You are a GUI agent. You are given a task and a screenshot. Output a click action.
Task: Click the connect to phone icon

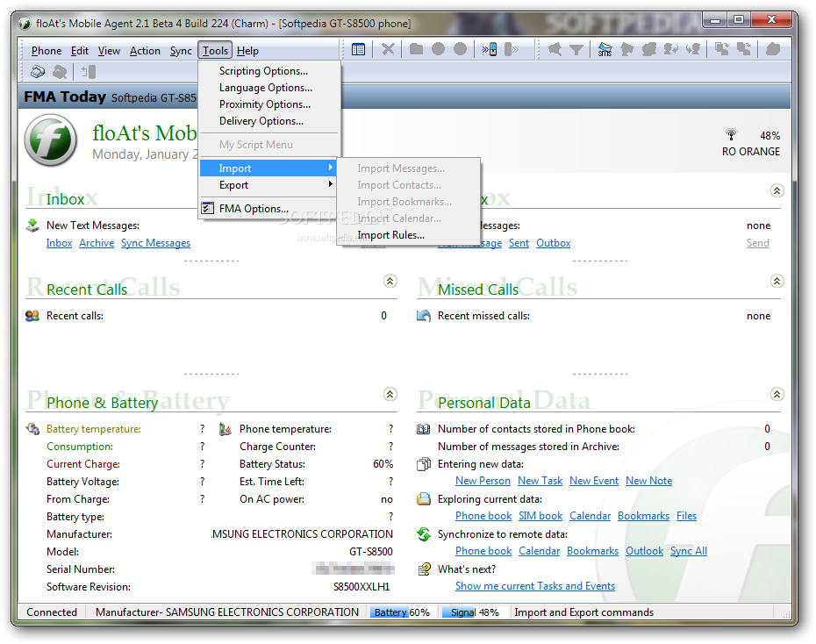pos(490,49)
